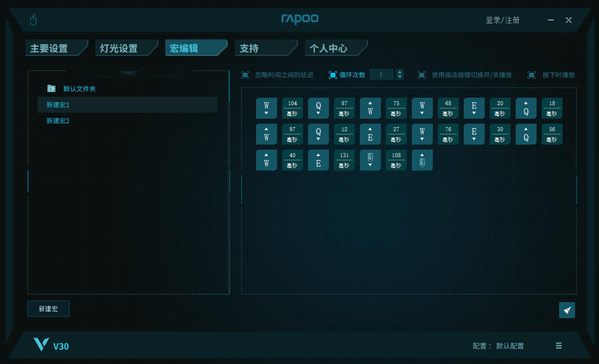Check the 按下时播放 option
The width and height of the screenshot is (599, 364).
[x=532, y=75]
